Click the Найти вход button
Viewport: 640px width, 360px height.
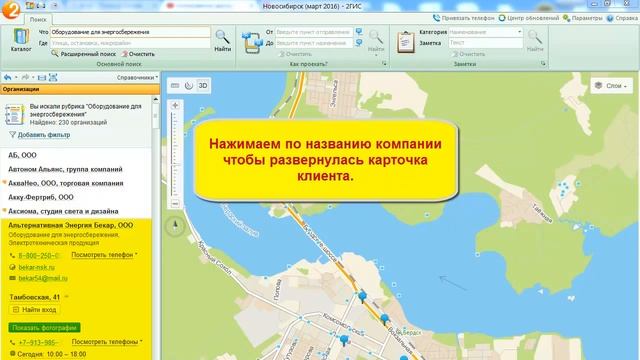(35, 310)
